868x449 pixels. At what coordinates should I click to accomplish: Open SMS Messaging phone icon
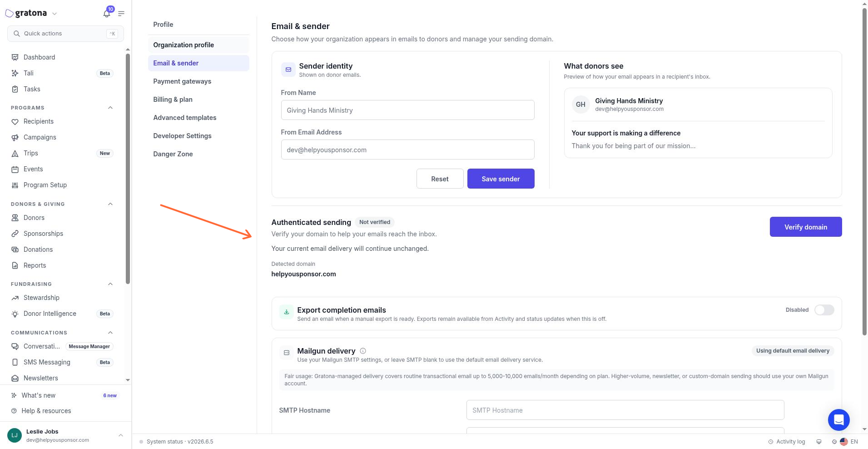[15, 362]
